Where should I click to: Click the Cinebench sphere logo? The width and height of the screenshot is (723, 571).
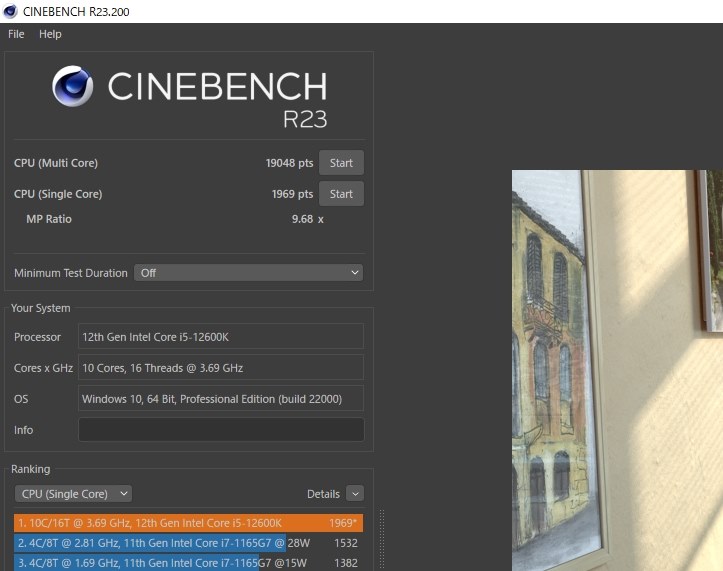pos(73,87)
